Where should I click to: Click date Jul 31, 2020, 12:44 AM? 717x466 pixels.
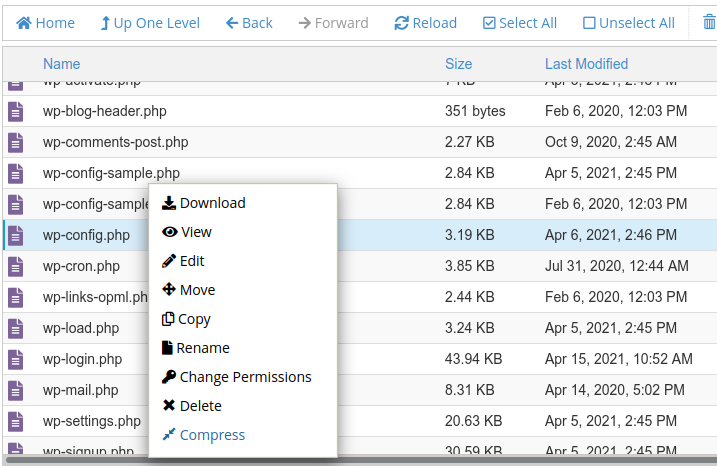(616, 266)
